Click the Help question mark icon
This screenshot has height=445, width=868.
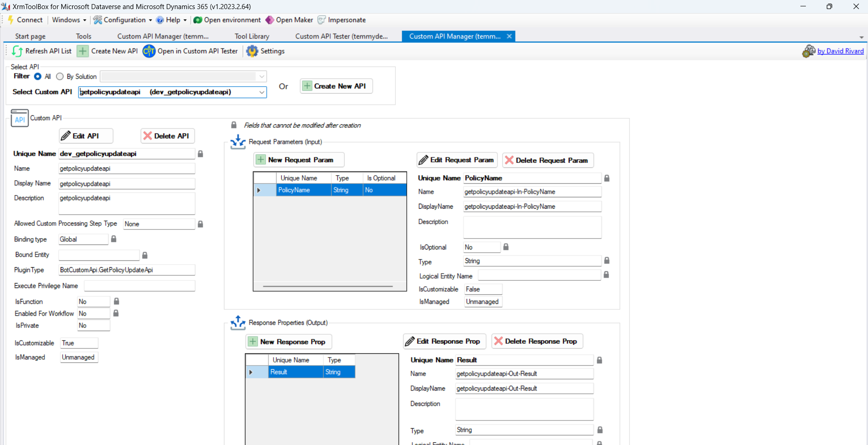coord(160,20)
